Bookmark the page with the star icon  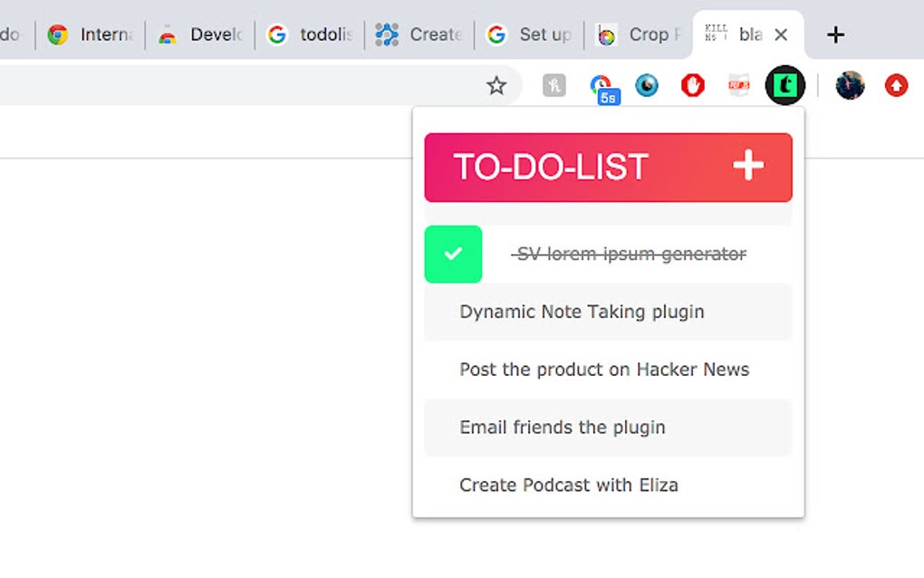point(496,85)
